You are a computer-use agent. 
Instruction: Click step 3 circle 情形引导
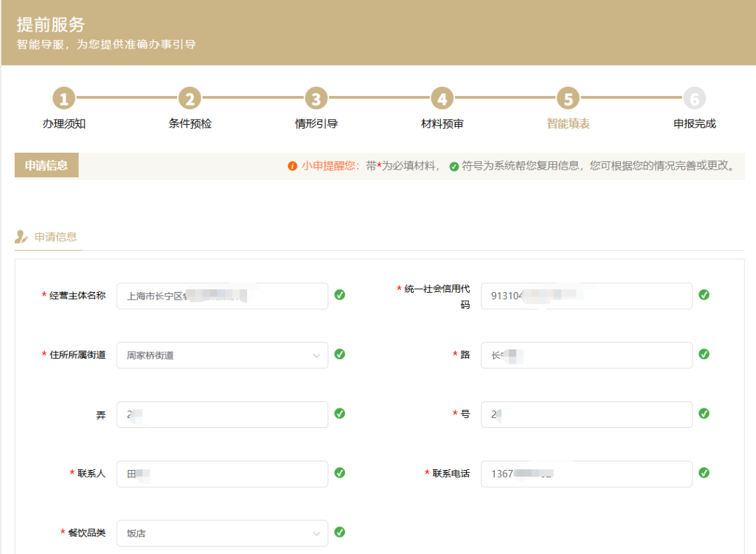316,99
